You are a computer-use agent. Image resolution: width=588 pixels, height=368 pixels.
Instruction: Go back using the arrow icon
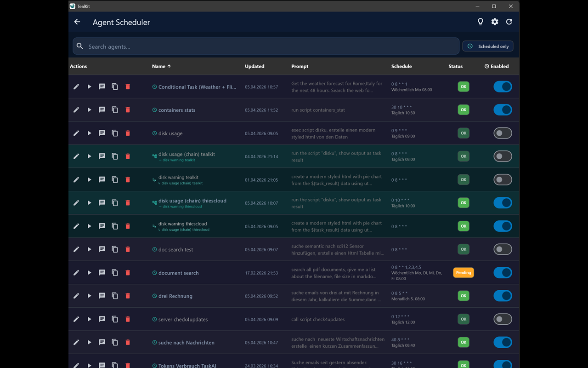[77, 22]
